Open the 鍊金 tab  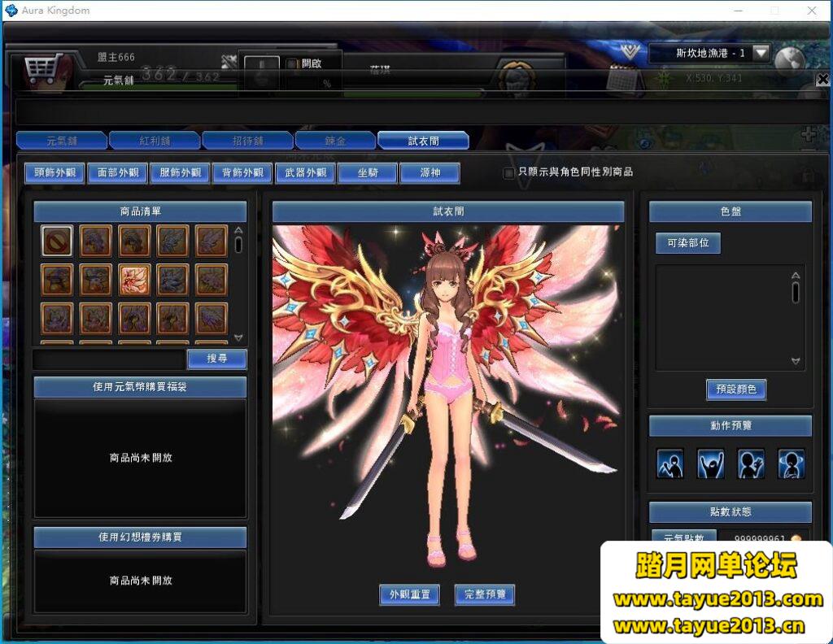(x=335, y=141)
